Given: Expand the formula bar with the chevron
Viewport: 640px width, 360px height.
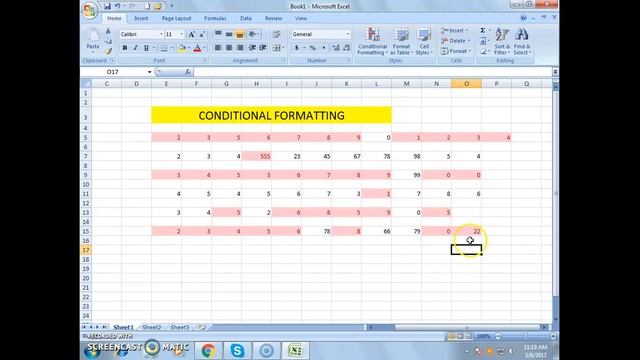Looking at the screenshot, I should [x=555, y=72].
